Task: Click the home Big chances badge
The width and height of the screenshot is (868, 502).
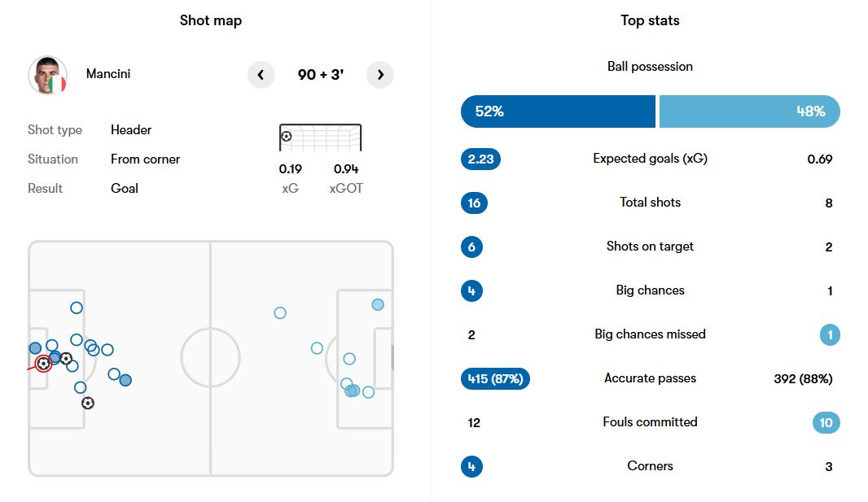Action: point(471,290)
